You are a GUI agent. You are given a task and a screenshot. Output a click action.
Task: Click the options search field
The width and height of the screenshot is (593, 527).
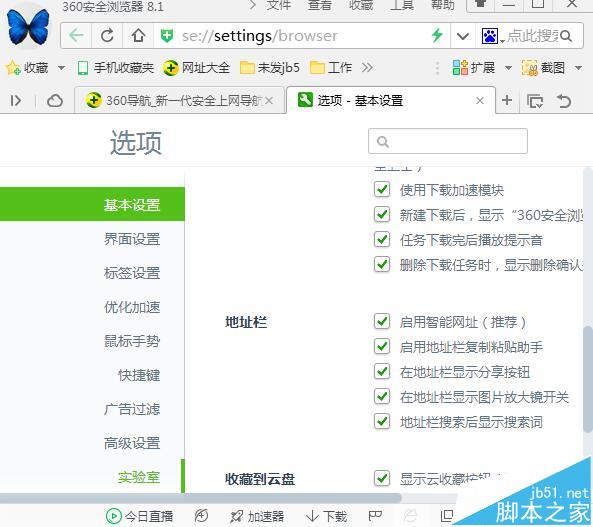[448, 141]
